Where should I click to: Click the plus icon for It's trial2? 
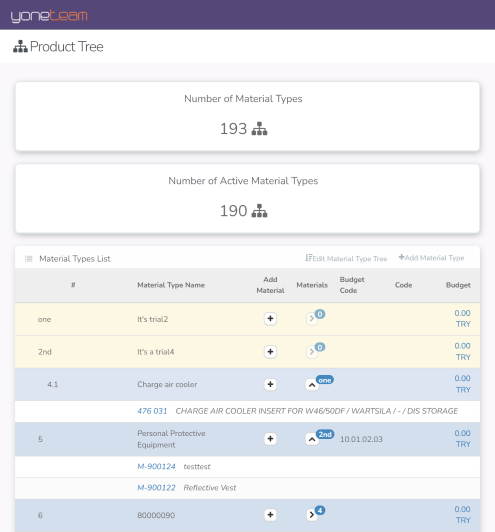pos(270,319)
